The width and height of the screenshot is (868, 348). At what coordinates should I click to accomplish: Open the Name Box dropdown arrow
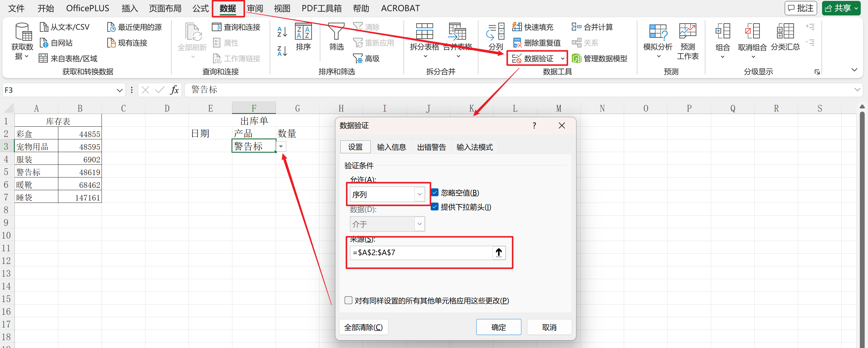pyautogui.click(x=120, y=90)
